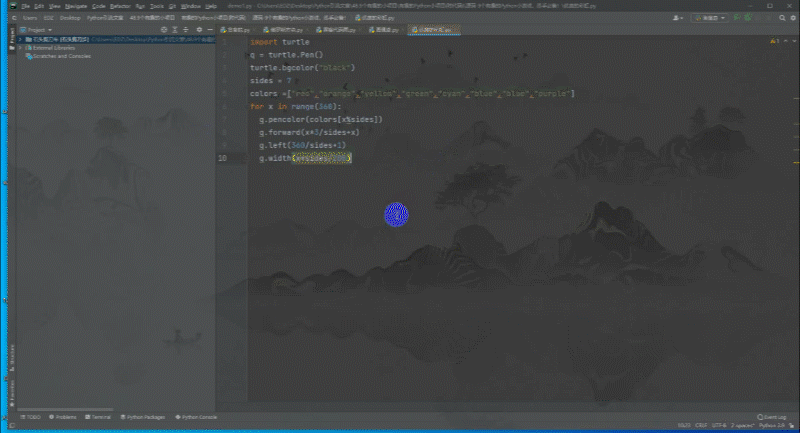Expand External Libraries node
This screenshot has height=433, width=800.
pos(20,48)
